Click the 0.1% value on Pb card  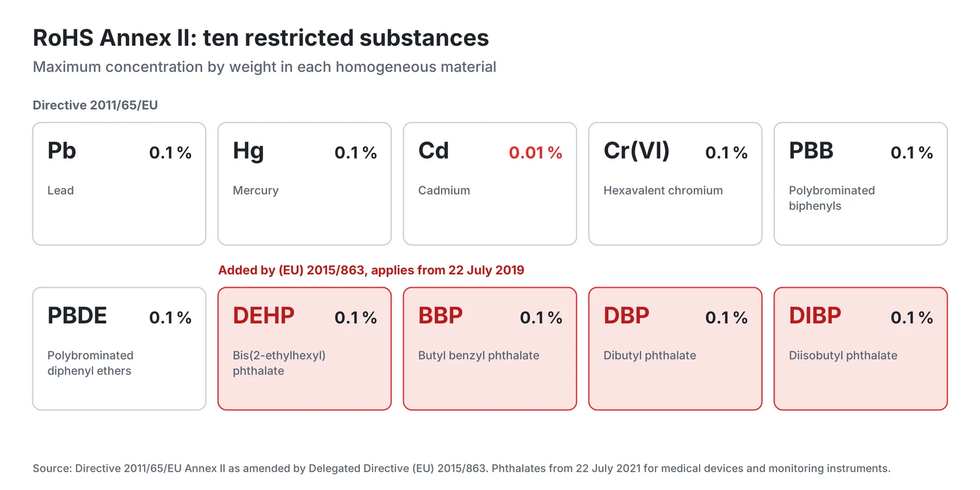pyautogui.click(x=170, y=153)
